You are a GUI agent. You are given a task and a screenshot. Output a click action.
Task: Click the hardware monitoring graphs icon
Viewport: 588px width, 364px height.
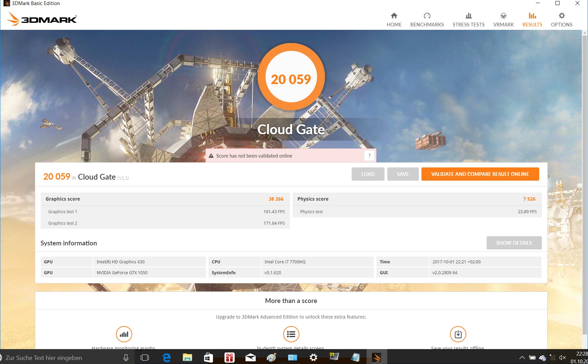click(124, 334)
